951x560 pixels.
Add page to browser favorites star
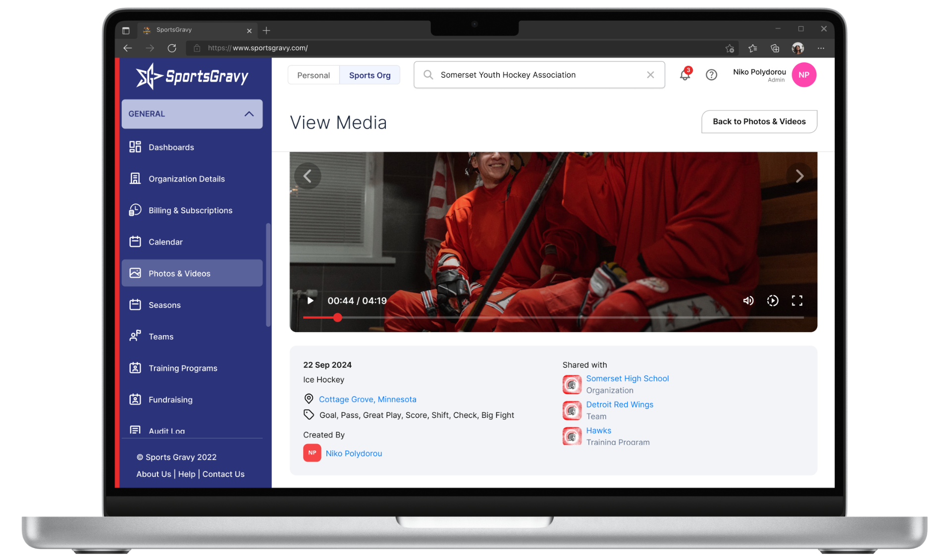(x=730, y=48)
